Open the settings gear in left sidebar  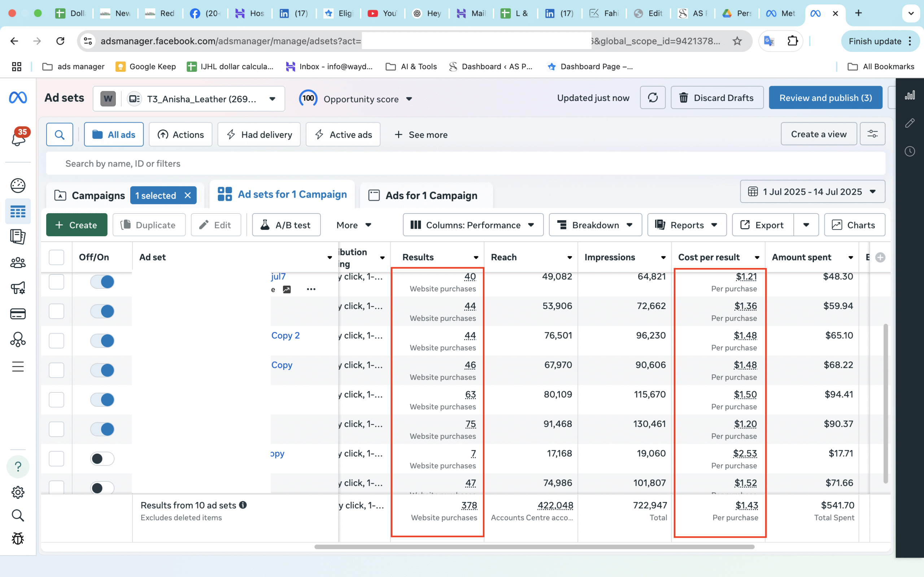(18, 492)
